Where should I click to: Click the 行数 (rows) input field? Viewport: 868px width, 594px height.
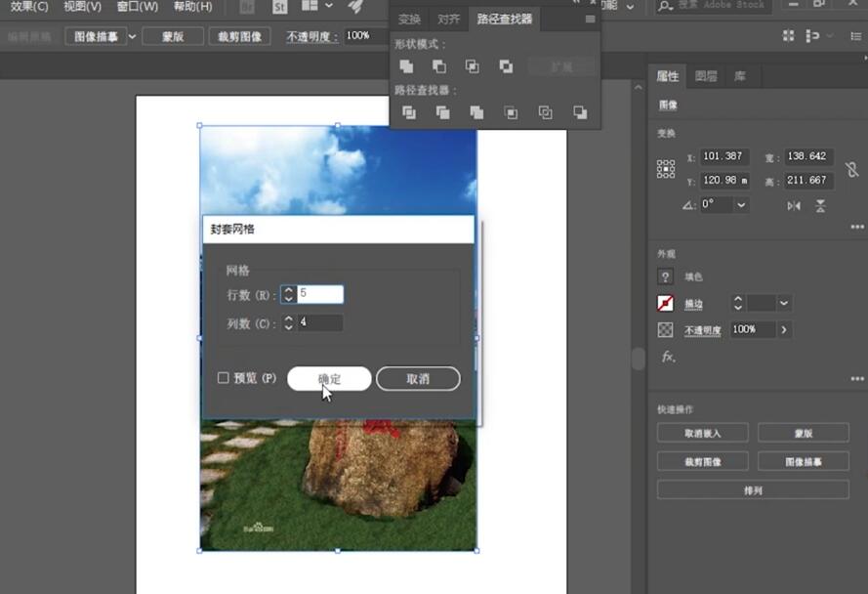(320, 295)
